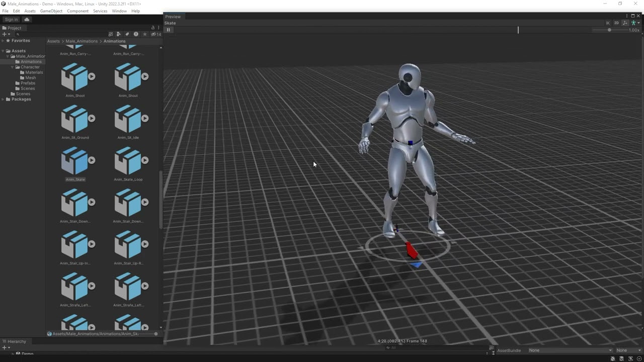Select the Prefabs folder
Screen dimensions: 644x362
pyautogui.click(x=25, y=83)
